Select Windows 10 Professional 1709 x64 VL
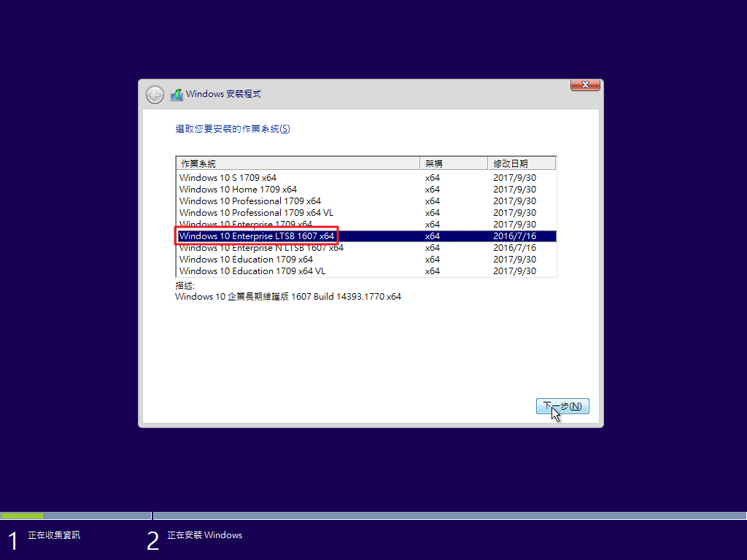Screen dimensions: 747x560 point(366,212)
